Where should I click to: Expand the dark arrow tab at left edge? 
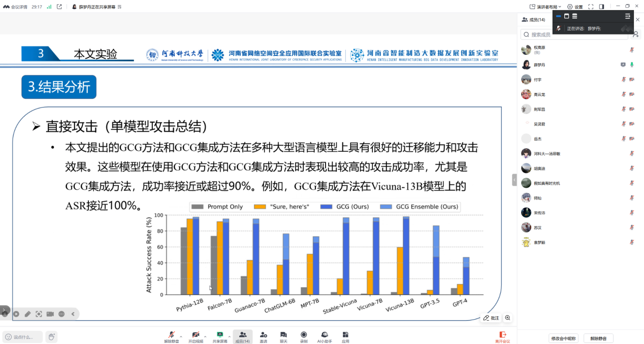tap(4, 310)
